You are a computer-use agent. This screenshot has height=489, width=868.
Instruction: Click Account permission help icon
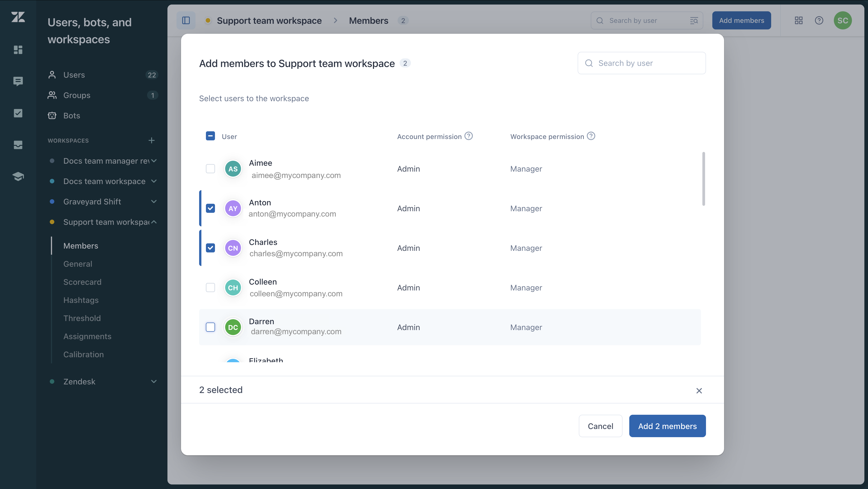coord(469,136)
